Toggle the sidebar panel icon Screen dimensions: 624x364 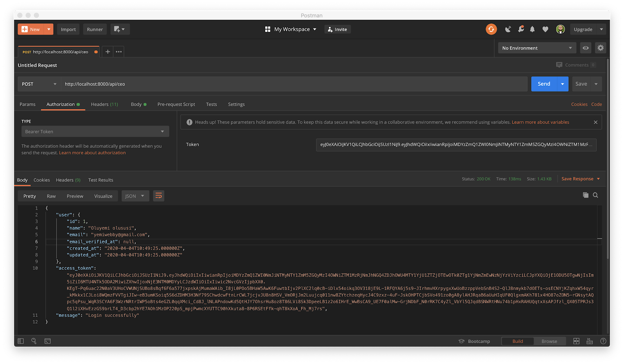coord(21,341)
